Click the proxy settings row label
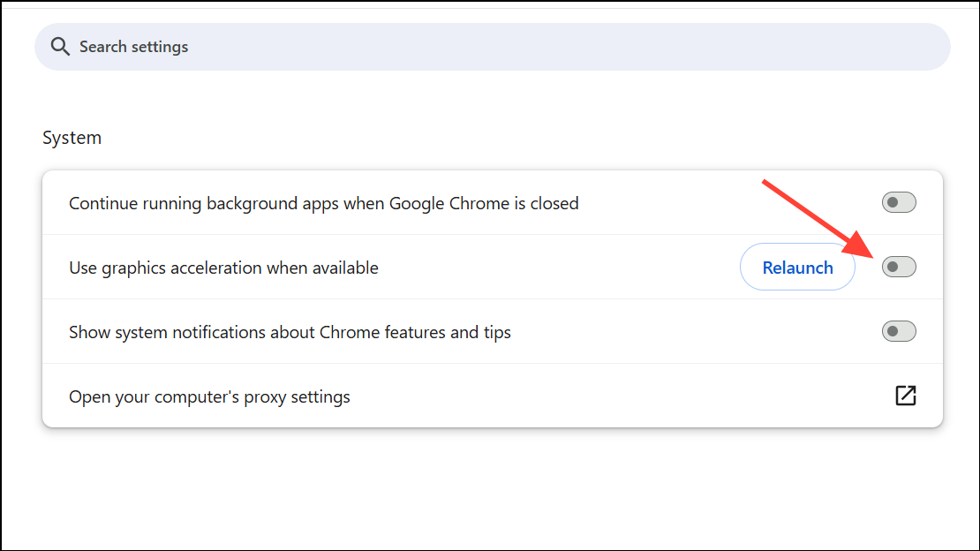The height and width of the screenshot is (551, 980). 209,396
